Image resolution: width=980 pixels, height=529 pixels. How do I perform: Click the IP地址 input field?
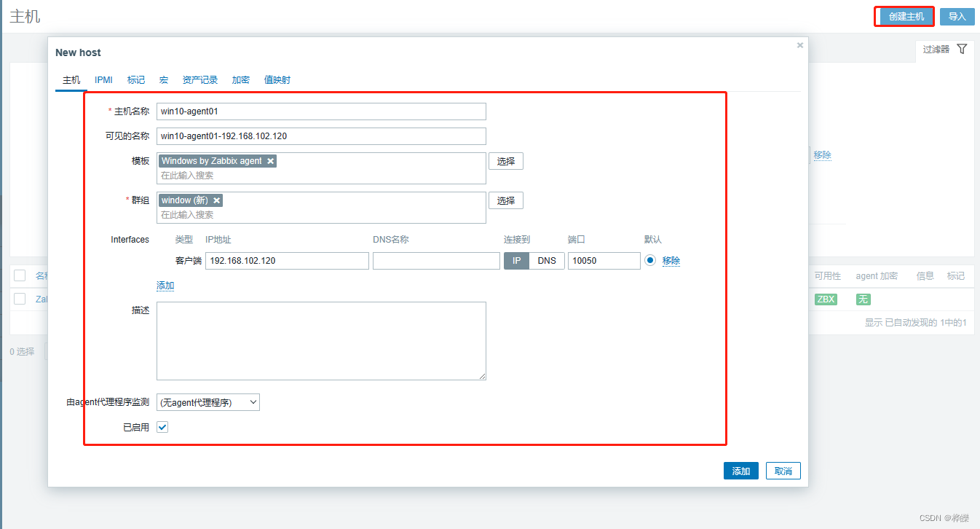[287, 261]
